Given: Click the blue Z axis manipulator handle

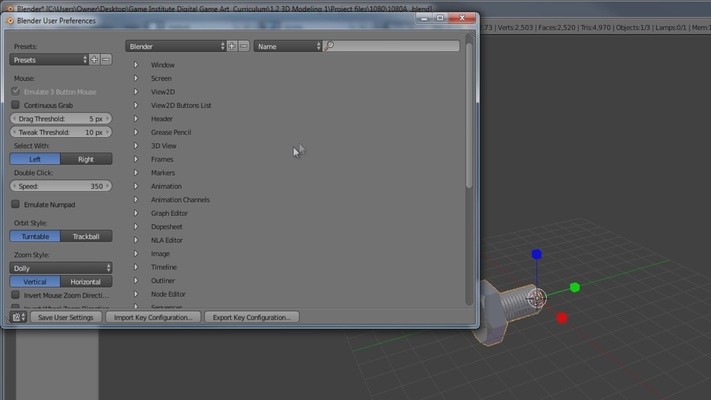Looking at the screenshot, I should 536,254.
